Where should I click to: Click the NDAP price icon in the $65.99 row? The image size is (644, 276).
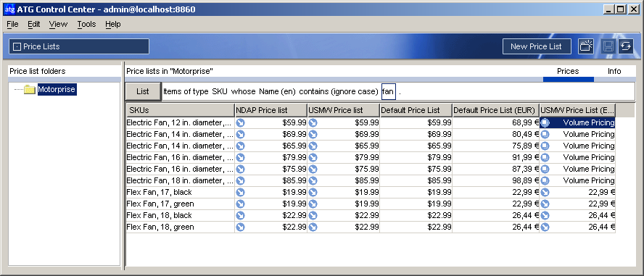click(x=240, y=146)
